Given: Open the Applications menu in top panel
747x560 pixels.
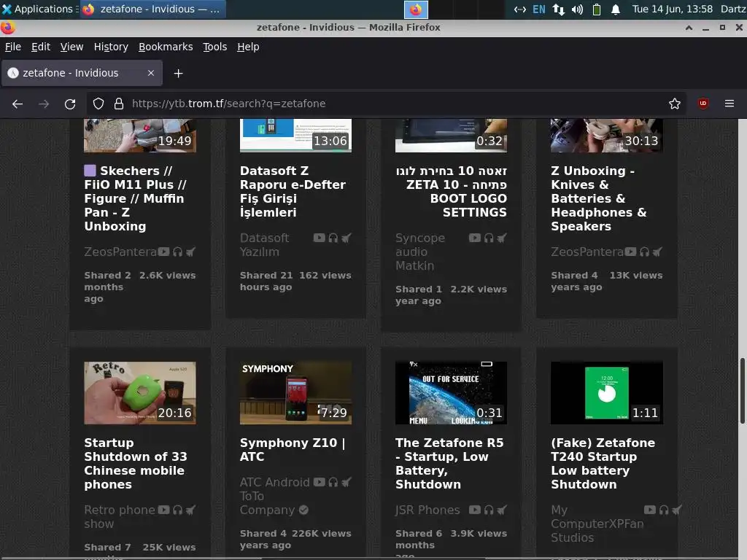Looking at the screenshot, I should point(38,9).
